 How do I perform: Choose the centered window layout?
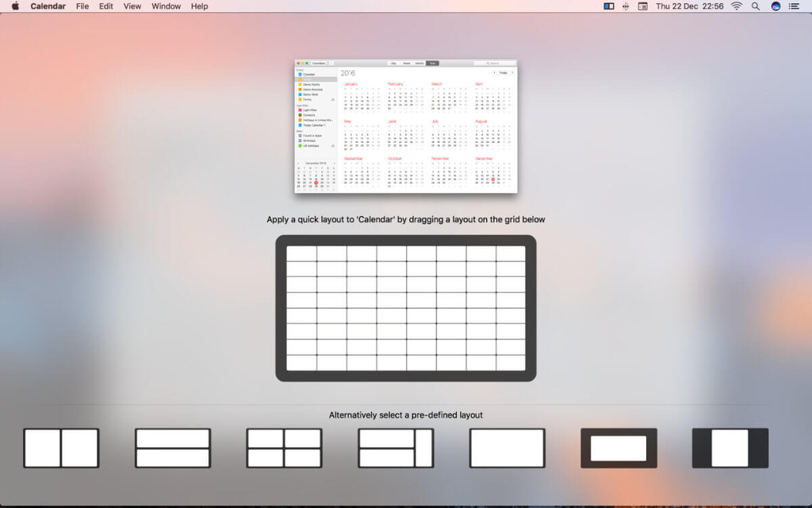coord(619,448)
